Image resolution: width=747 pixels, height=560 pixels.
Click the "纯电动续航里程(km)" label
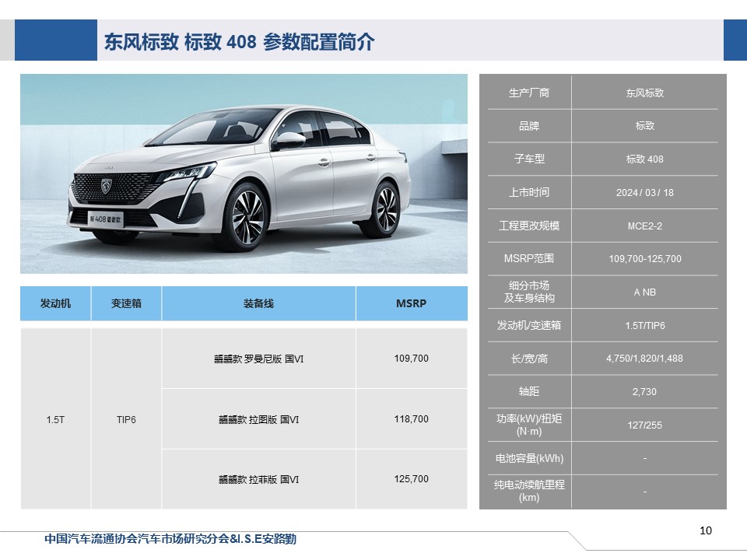point(529,491)
